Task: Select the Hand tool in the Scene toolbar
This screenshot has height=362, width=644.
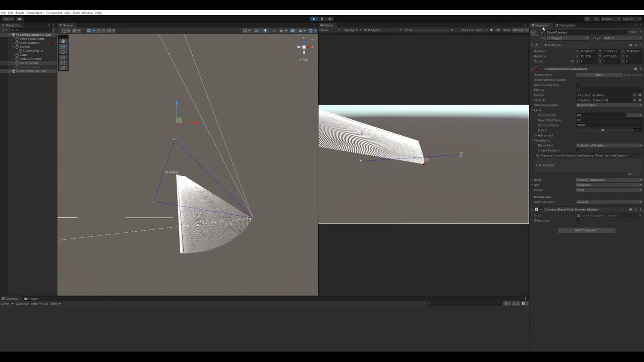Action: tap(63, 41)
